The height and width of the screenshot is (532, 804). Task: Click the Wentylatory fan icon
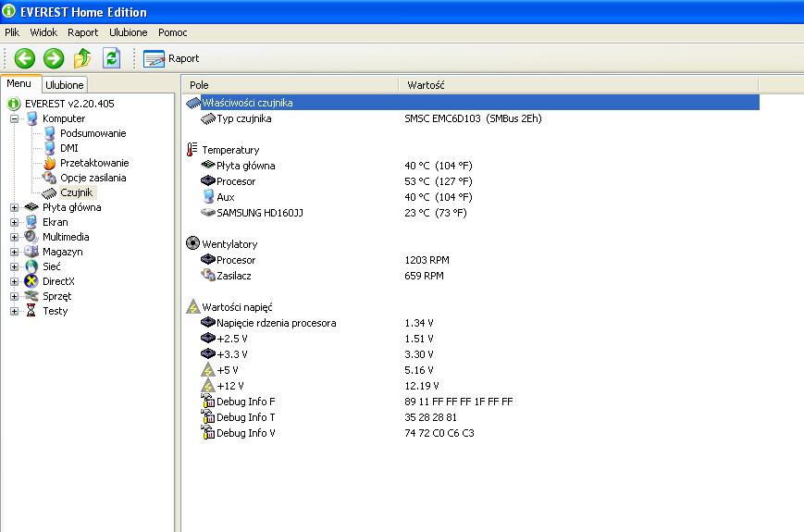[x=192, y=243]
